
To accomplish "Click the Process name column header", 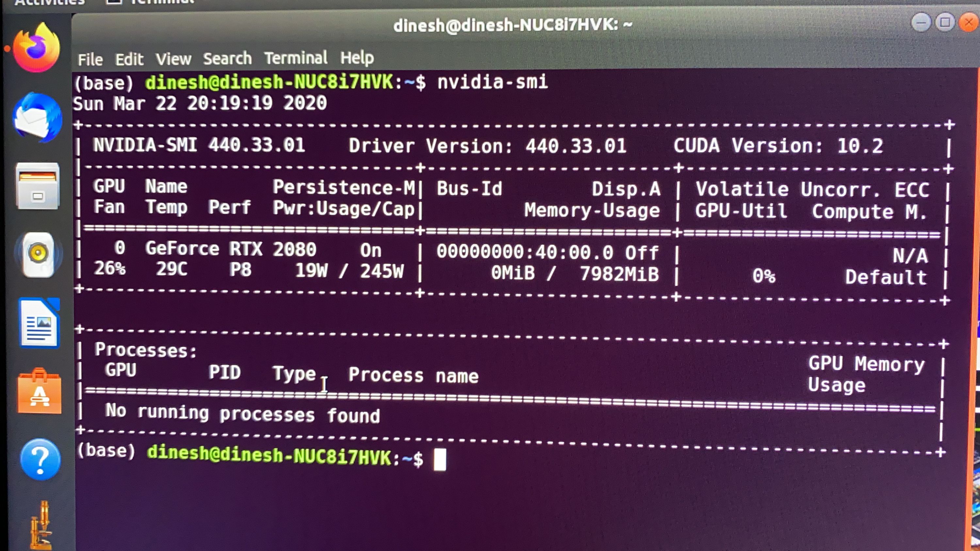I will click(x=414, y=375).
